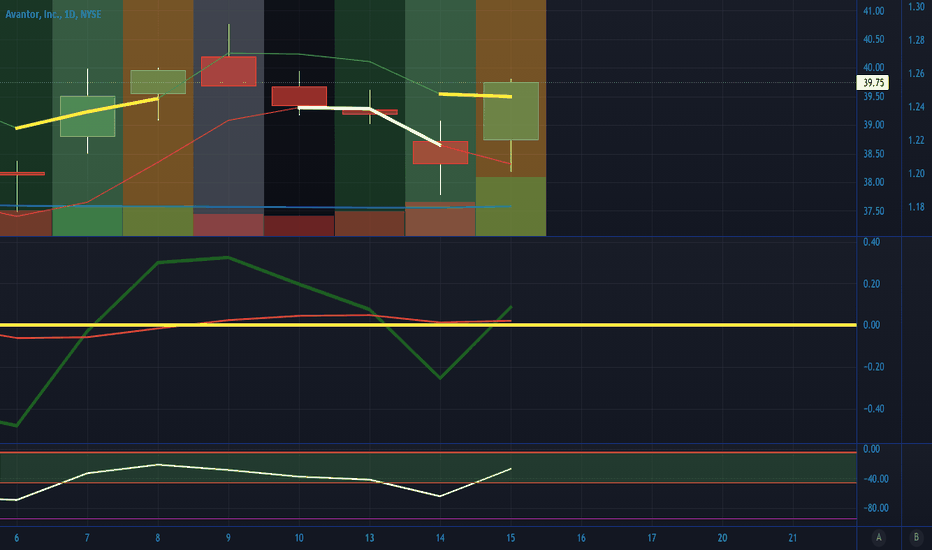
Task: Click the date label 6 on time axis
Action: point(17,538)
